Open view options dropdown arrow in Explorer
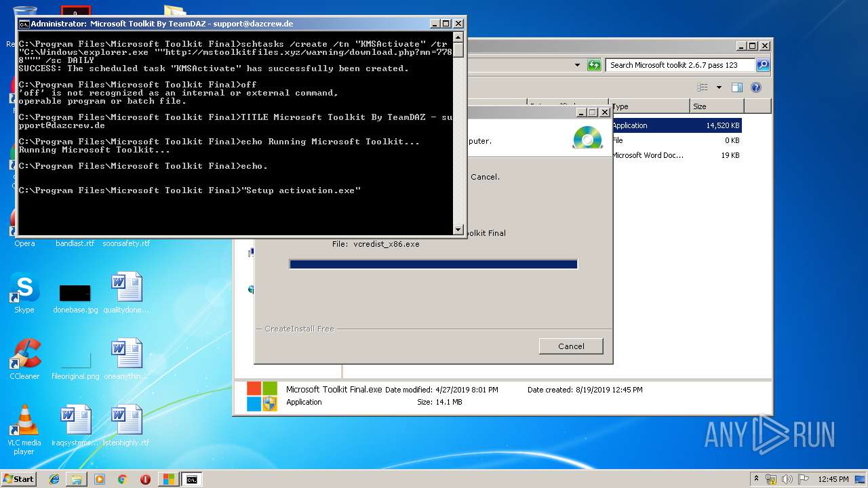The image size is (868, 488). pyautogui.click(x=719, y=87)
